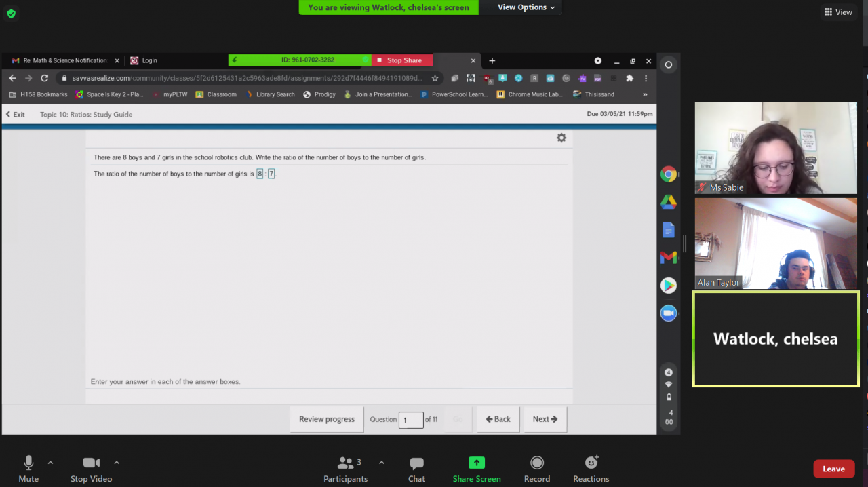Open Thisissand bookmark
The height and width of the screenshot is (487, 868).
[593, 94]
